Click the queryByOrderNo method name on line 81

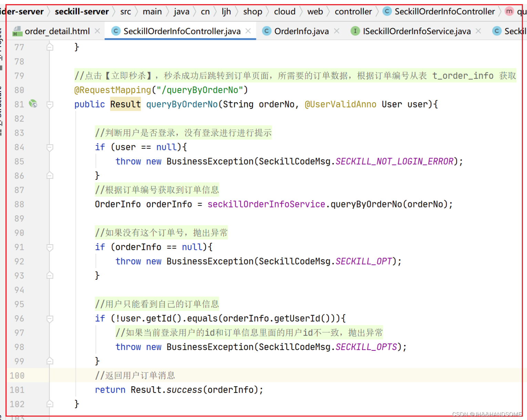pyautogui.click(x=182, y=104)
